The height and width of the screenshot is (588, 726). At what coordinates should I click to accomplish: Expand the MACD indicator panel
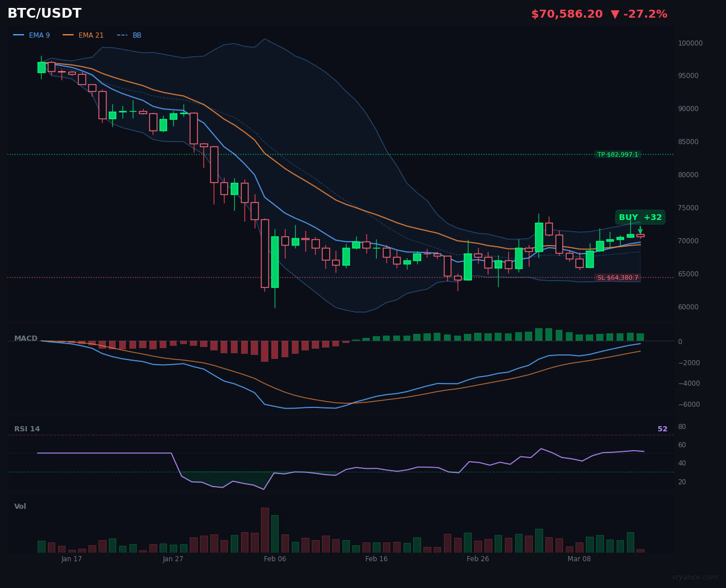click(26, 338)
